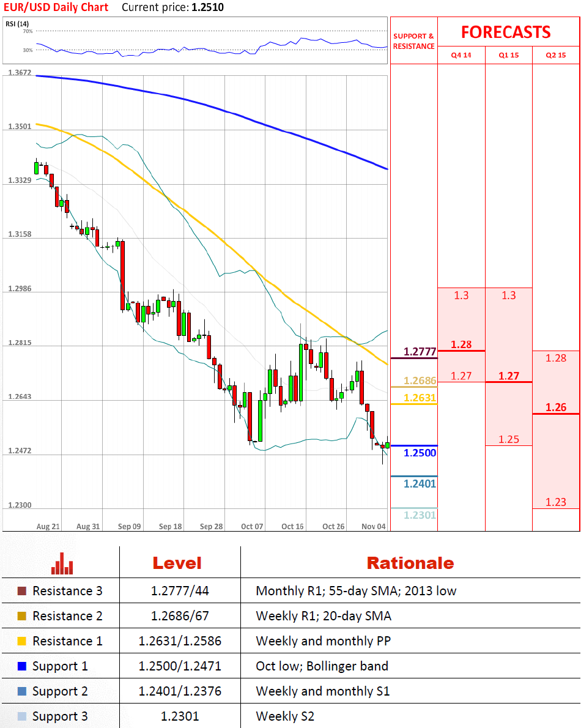The height and width of the screenshot is (728, 581).
Task: Click the 1.2986 price axis label
Action: [x=20, y=289]
